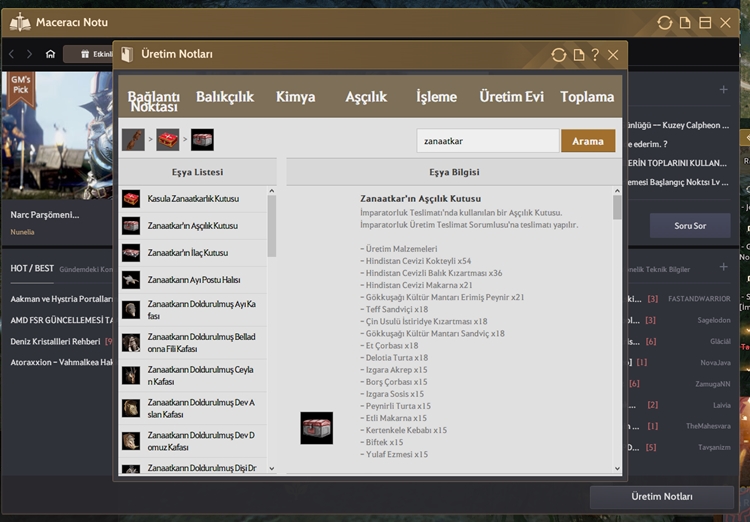Screen dimensions: 750x522
Task: Click the Soru Sor button
Action: [x=689, y=226]
